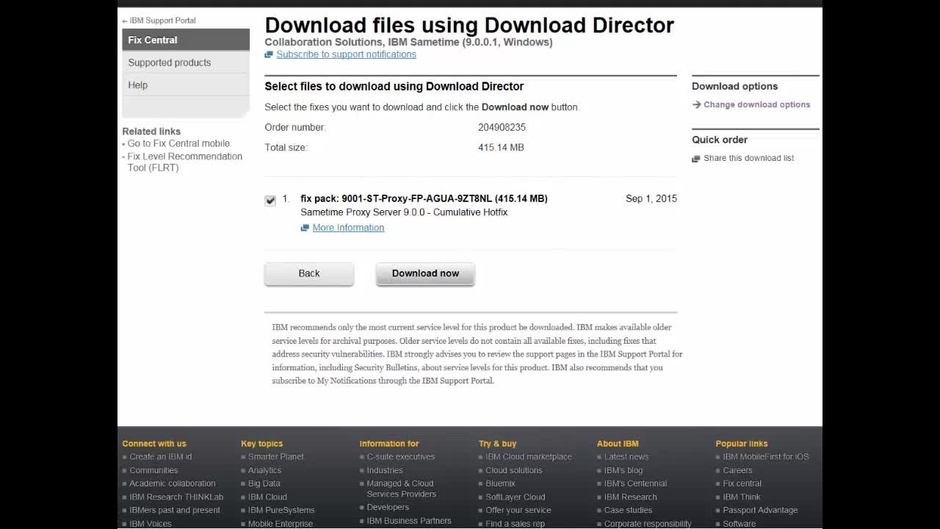Open Managed & Cloud Services Providers link
The height and width of the screenshot is (529, 940).
tap(401, 489)
